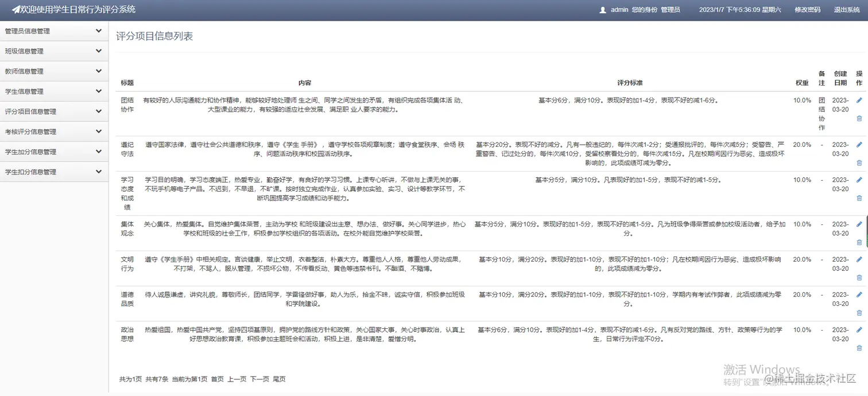The image size is (868, 396).
Task: Edit the 政治思想 row with pencil icon
Action: click(859, 329)
